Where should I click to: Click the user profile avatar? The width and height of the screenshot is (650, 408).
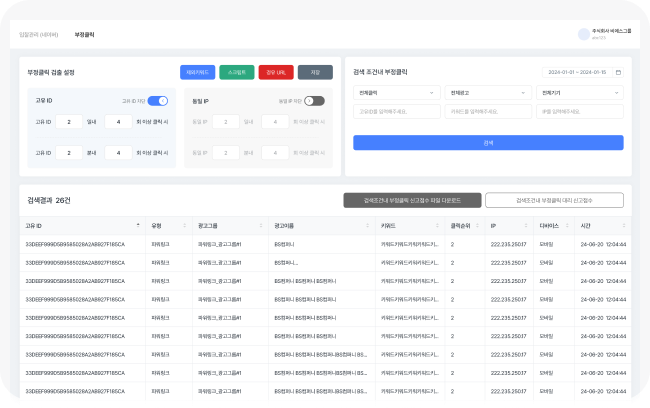584,34
